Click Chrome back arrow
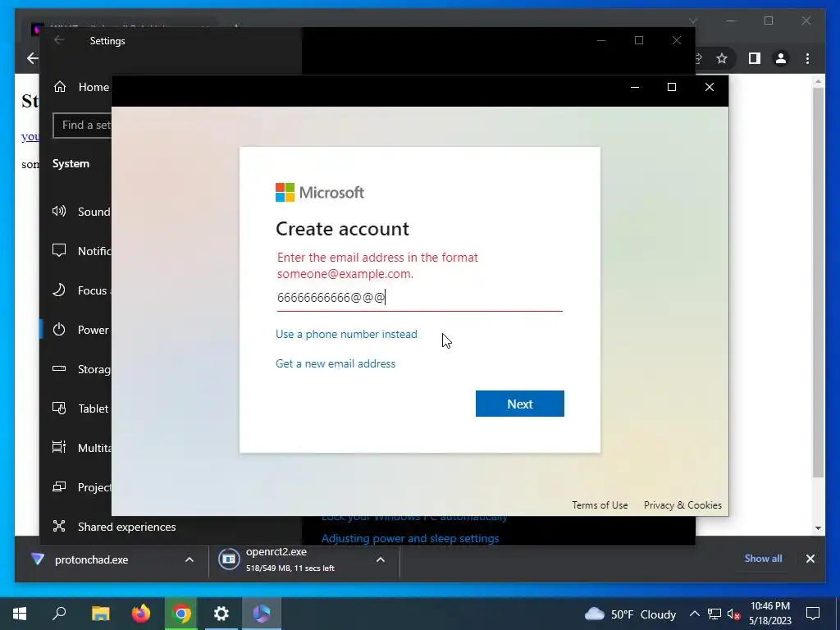 point(32,58)
